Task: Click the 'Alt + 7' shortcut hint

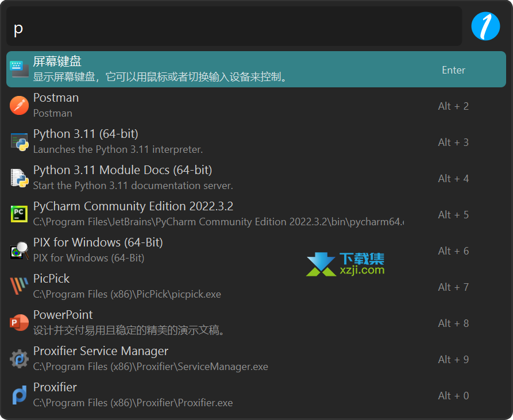Action: point(453,287)
